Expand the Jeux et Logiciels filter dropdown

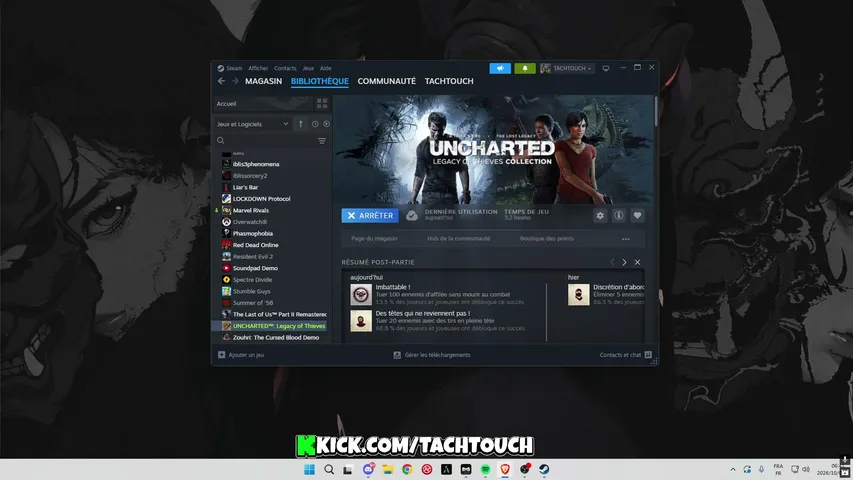coord(252,124)
